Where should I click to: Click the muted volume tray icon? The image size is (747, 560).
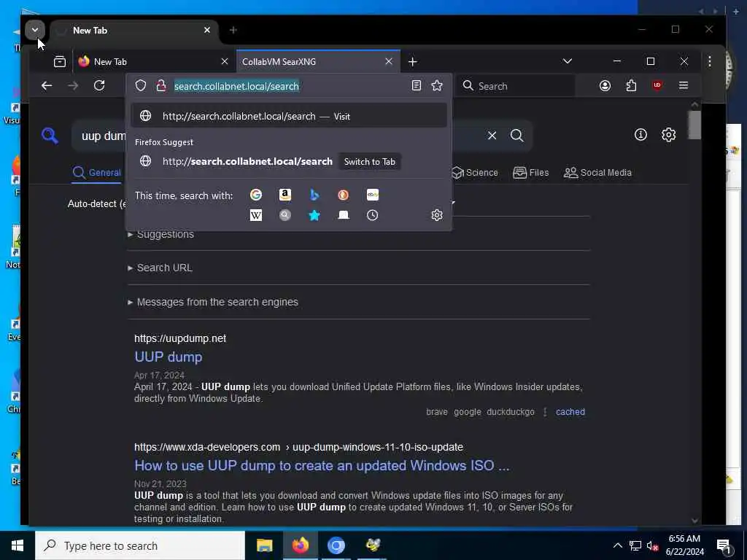653,545
